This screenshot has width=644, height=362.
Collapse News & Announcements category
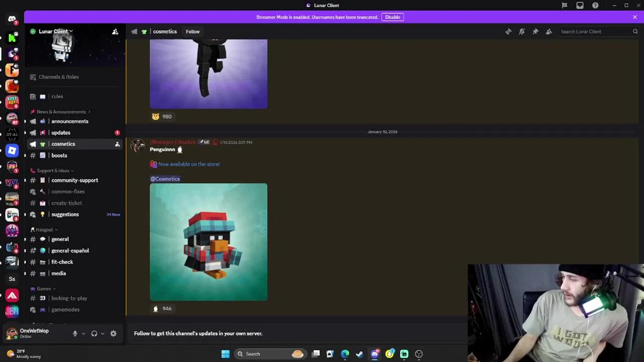[61, 112]
